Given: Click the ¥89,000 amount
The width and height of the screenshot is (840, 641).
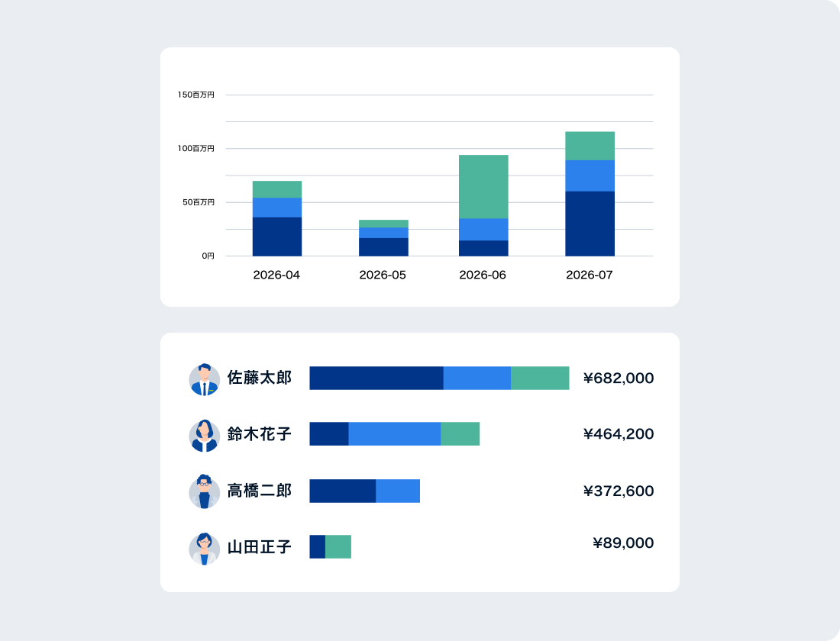Looking at the screenshot, I should [623, 543].
